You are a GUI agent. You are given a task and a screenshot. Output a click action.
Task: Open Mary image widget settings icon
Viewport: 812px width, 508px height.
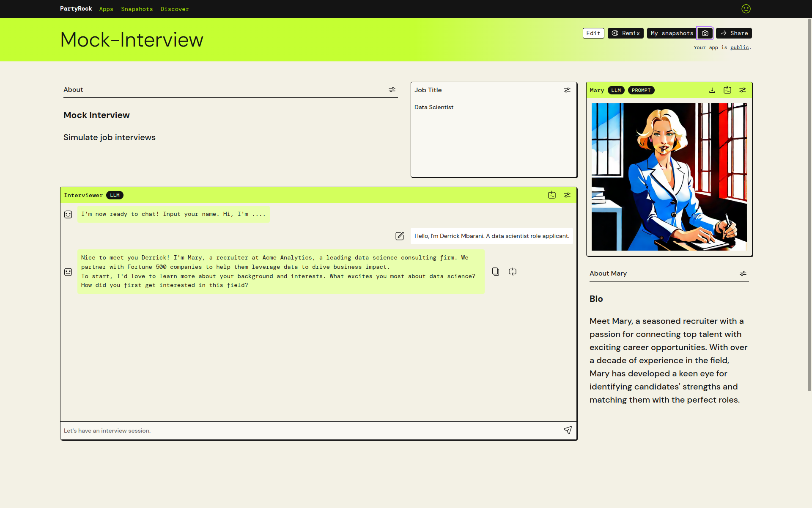[x=743, y=90]
